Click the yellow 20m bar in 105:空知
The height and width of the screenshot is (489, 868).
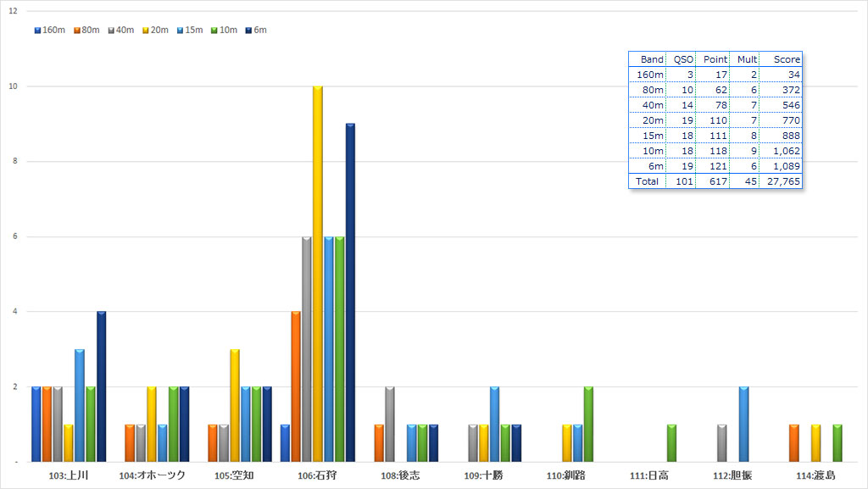pos(235,404)
